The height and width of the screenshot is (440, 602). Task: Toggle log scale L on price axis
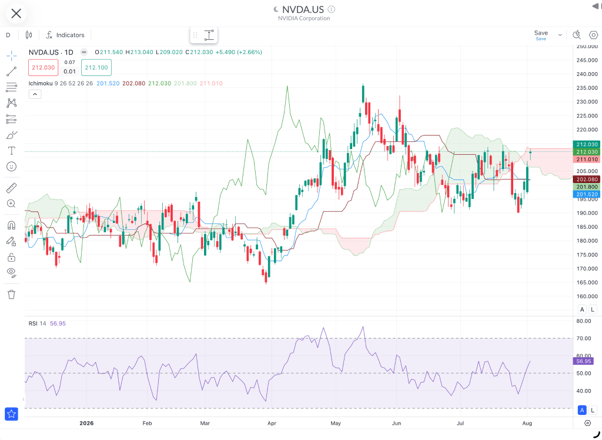[x=592, y=309]
